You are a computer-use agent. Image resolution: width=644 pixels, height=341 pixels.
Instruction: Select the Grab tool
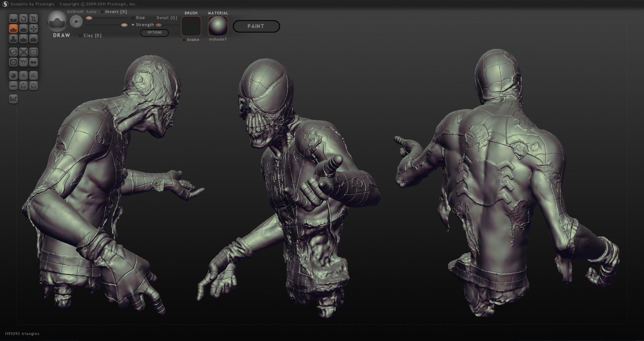pyautogui.click(x=33, y=28)
